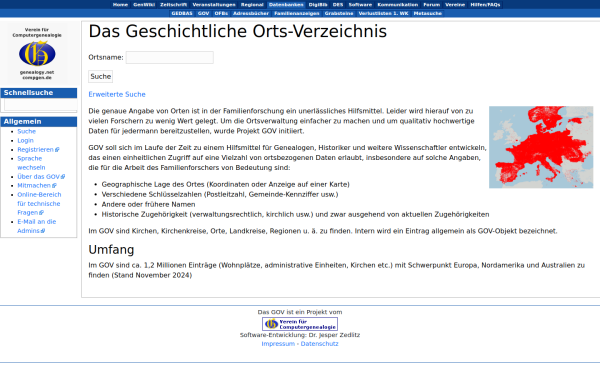Click the Verein für Computergenealogie sidebar logo
The width and height of the screenshot is (600, 375).
(37, 53)
